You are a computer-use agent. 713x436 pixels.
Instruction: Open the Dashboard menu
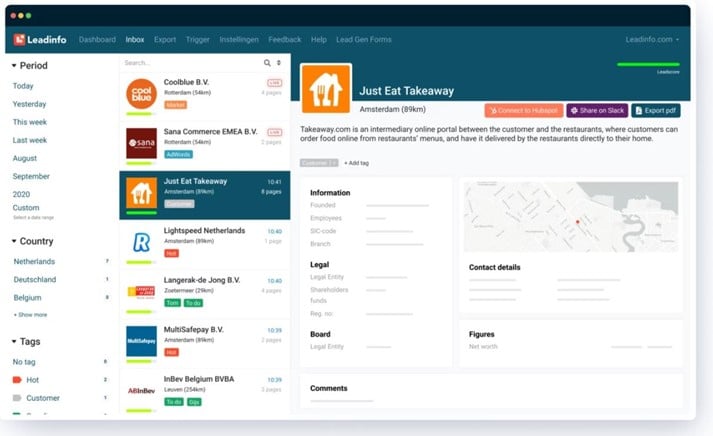pyautogui.click(x=97, y=40)
